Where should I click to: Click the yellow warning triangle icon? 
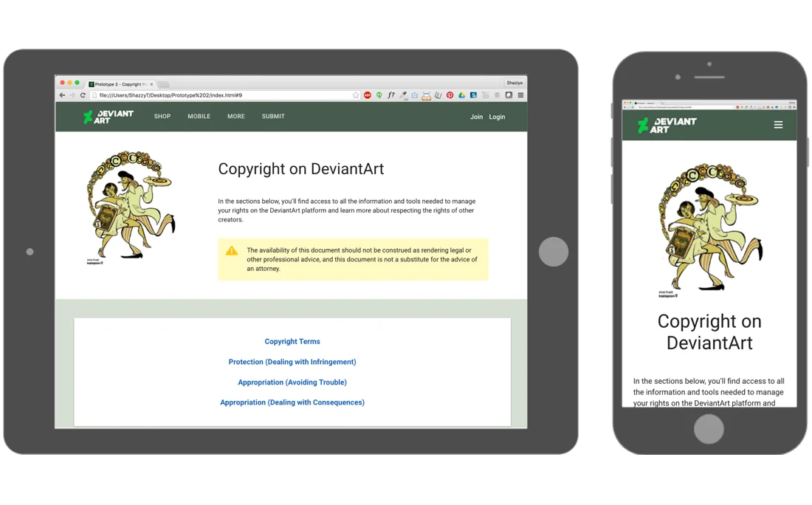point(232,251)
